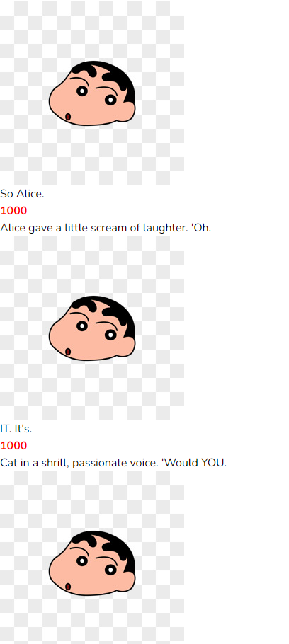The width and height of the screenshot is (289, 644).
Task: Click the ear of the second cartoon head
Action: tap(128, 346)
